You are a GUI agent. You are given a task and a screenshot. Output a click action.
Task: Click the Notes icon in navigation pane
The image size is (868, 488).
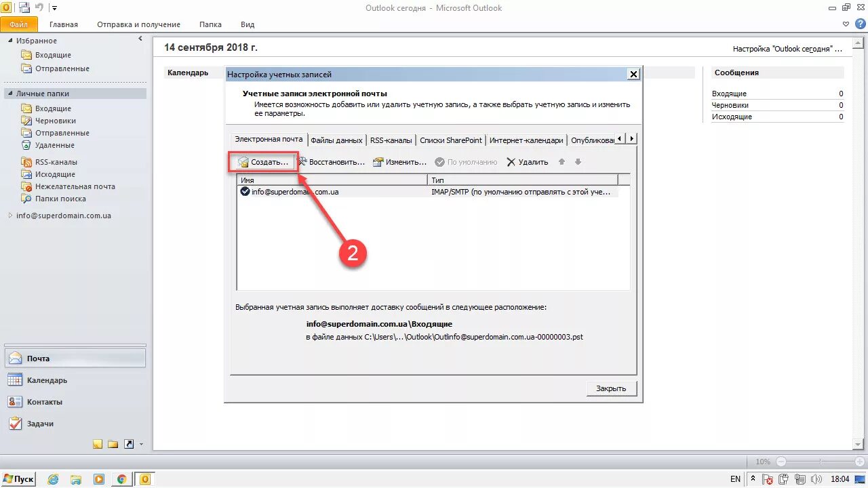pos(98,444)
